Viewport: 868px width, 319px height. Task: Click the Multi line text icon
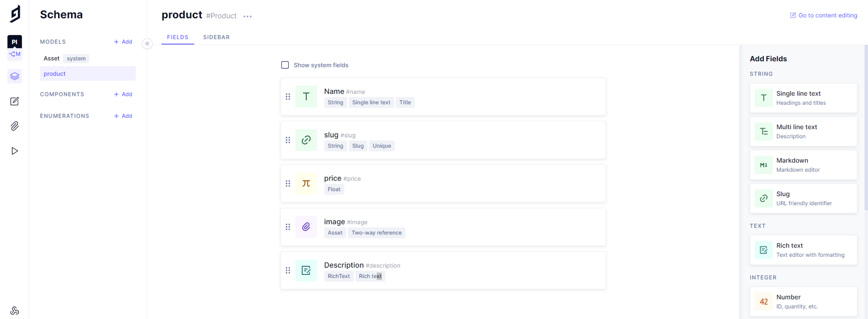764,132
